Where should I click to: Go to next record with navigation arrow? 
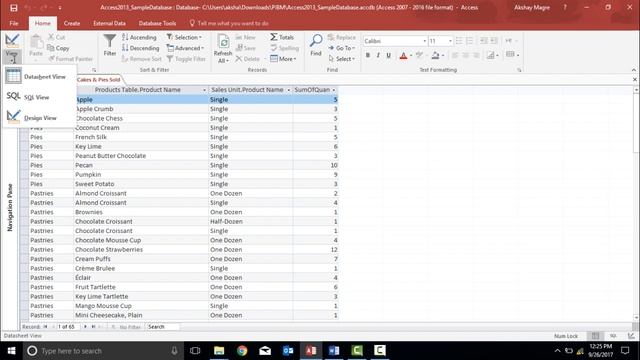point(85,327)
